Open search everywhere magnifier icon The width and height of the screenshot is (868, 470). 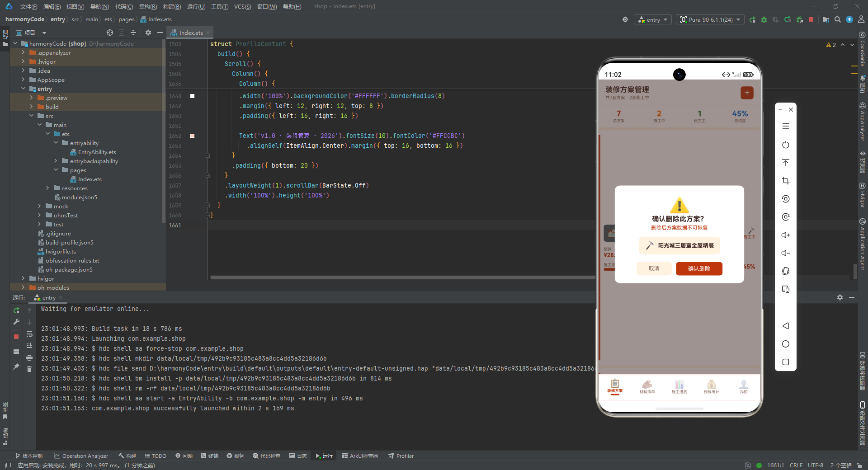pos(838,19)
